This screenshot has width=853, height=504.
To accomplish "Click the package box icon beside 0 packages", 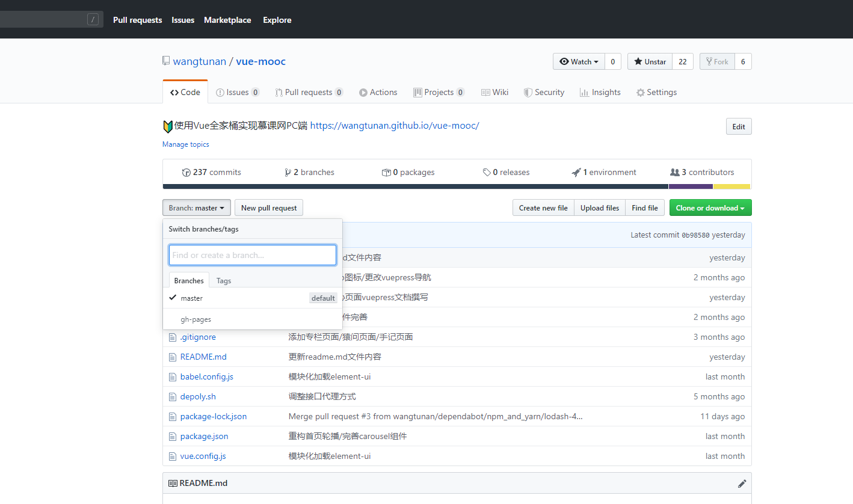I will (386, 173).
